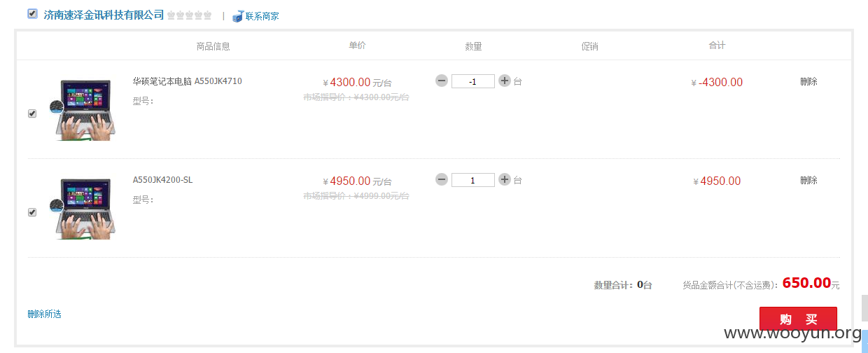The width and height of the screenshot is (868, 353).
Task: Uncheck the A550JK4200-SL item checkbox
Action: pyautogui.click(x=32, y=212)
